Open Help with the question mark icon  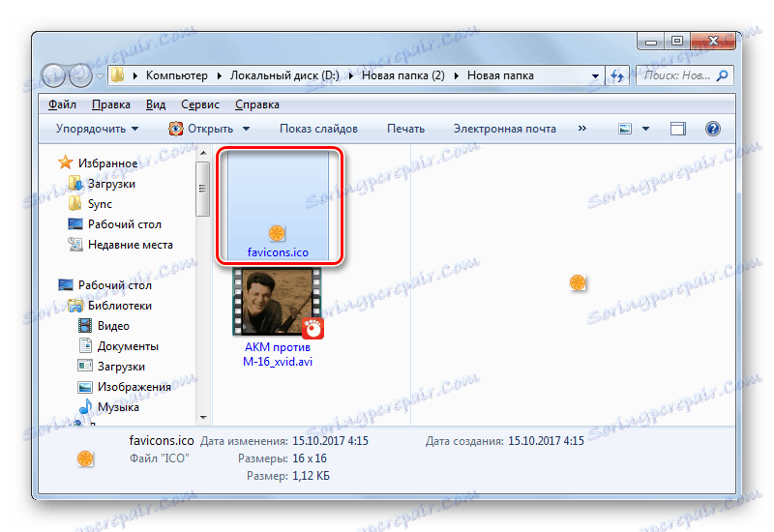coord(713,129)
